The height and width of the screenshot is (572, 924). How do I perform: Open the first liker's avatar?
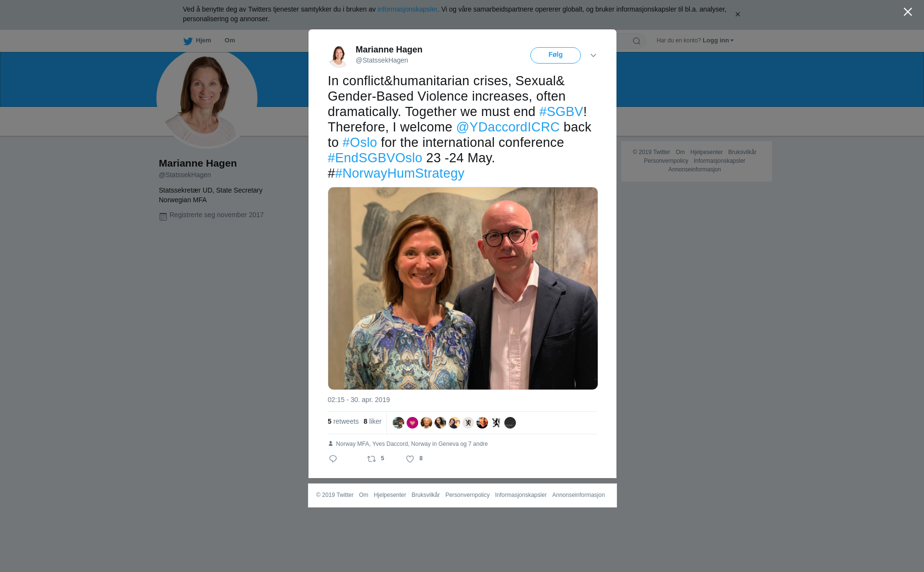(x=398, y=423)
